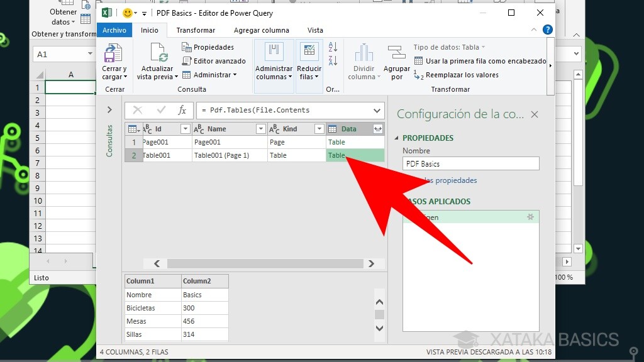Click the 'Table001 (Page 1)' Name cell
644x362 pixels.
(x=230, y=155)
